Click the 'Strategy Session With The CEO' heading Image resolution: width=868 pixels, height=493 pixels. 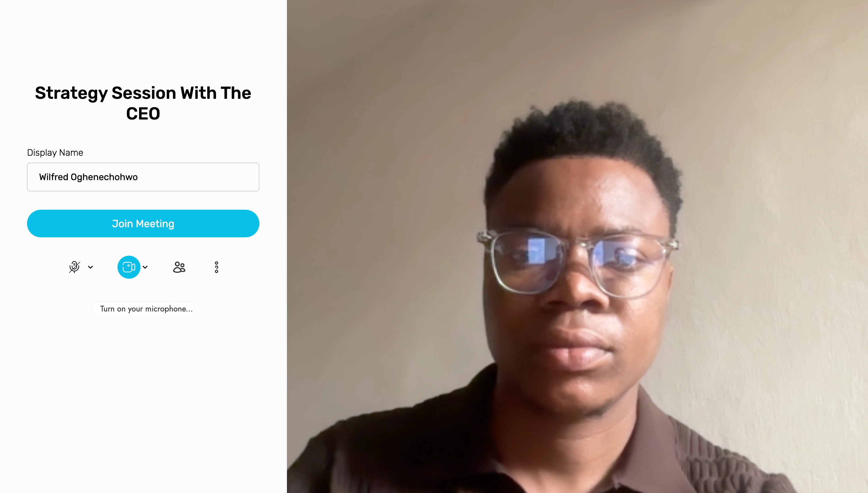click(143, 103)
